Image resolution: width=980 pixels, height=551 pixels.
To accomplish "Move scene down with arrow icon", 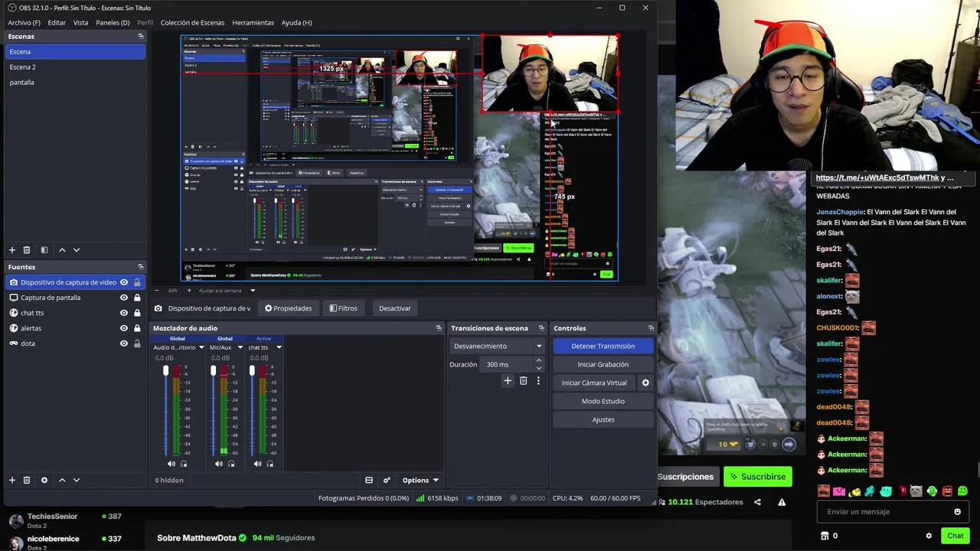I will 76,250.
